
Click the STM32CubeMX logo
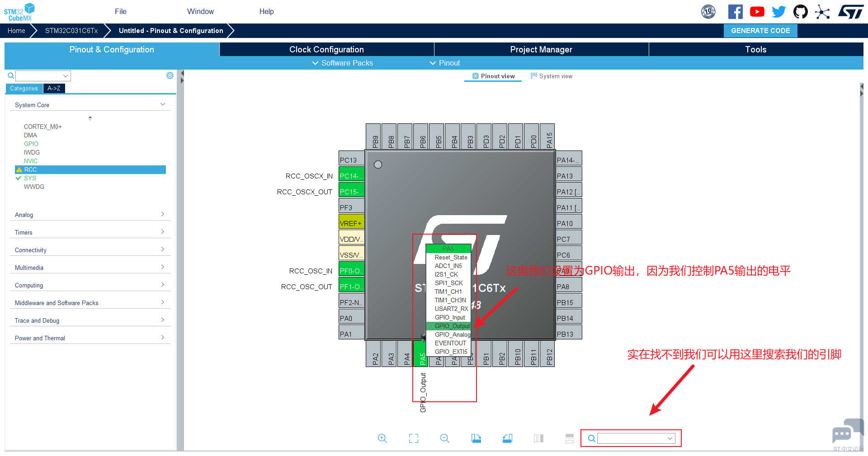(x=19, y=12)
